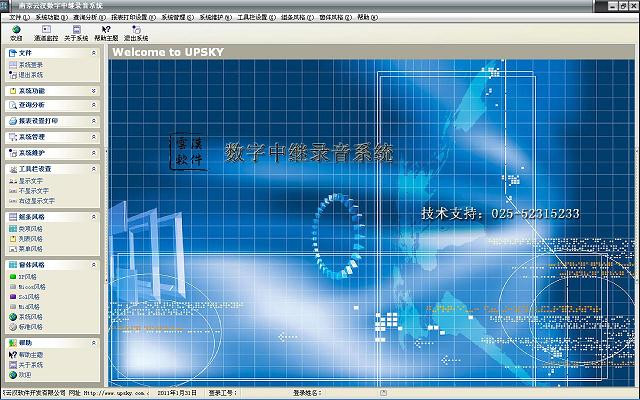Choose 菜单风格 under navigation style
Viewport: 640px width, 400px height.
click(x=30, y=249)
